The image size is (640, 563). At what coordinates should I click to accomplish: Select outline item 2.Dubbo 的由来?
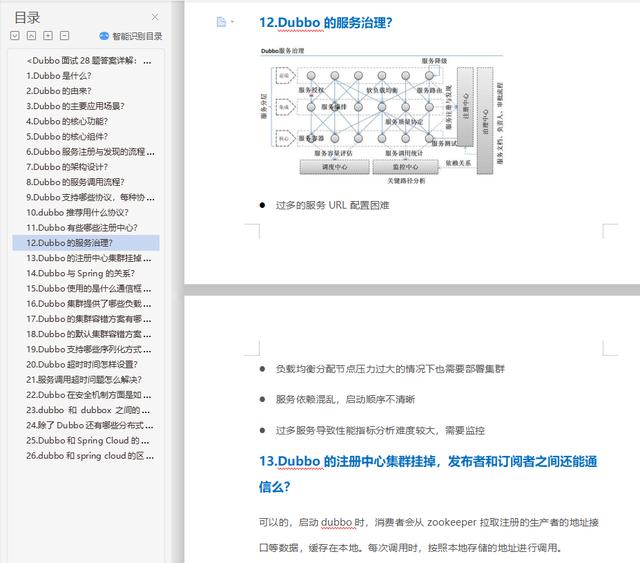click(59, 91)
